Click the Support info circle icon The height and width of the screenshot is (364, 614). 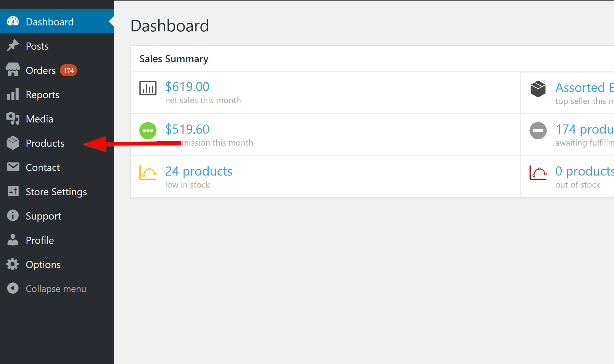13,216
